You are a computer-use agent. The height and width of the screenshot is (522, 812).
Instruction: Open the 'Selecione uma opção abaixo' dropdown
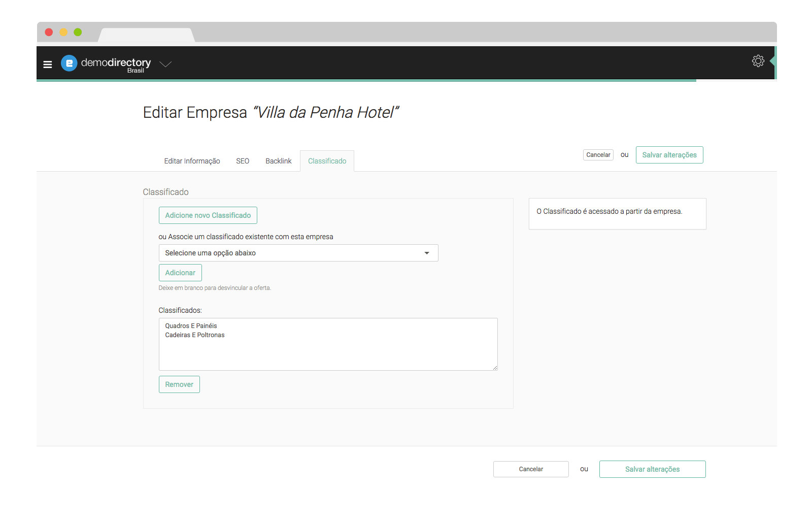point(298,253)
